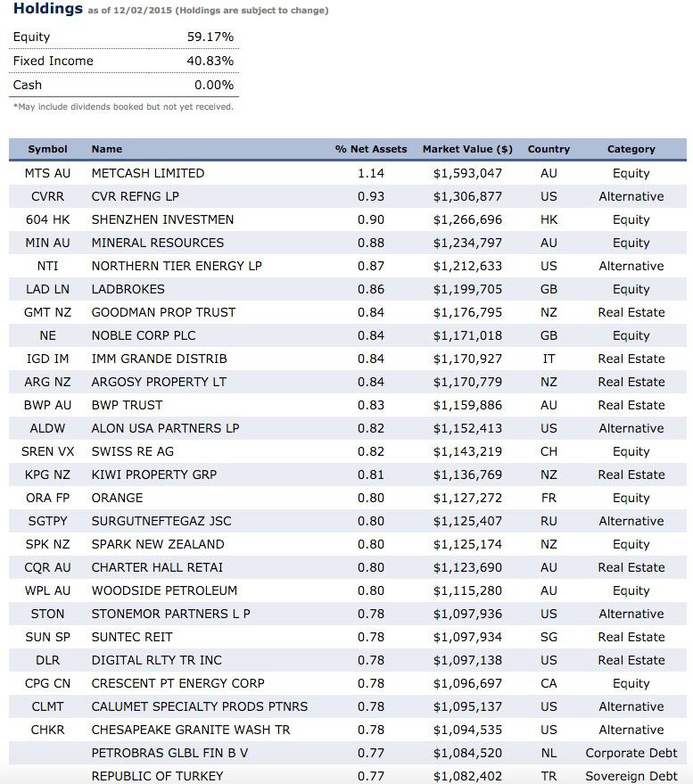Viewport: 693px width, 784px height.
Task: Click GOODMAN PROP TRUST name
Action: 163,312
